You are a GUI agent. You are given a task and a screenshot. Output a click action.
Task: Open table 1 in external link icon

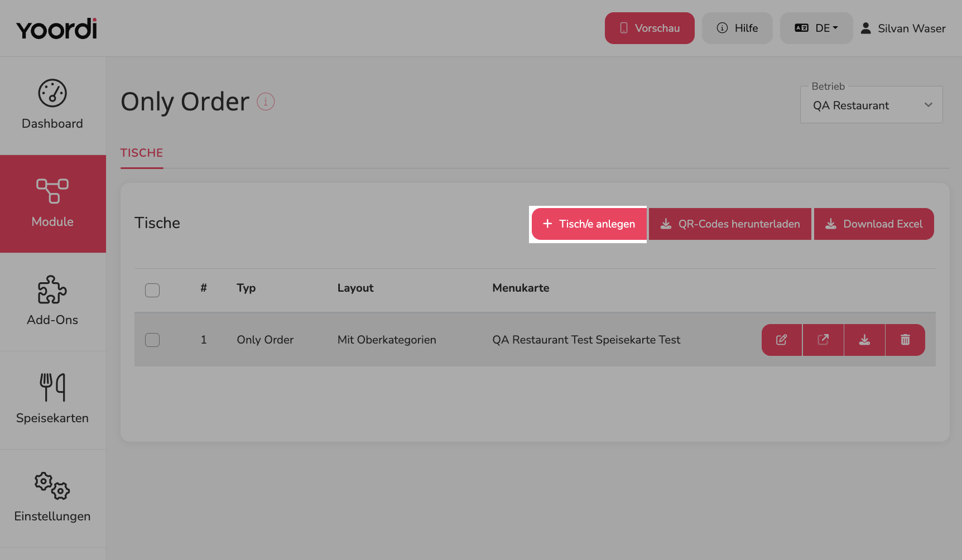pyautogui.click(x=823, y=340)
